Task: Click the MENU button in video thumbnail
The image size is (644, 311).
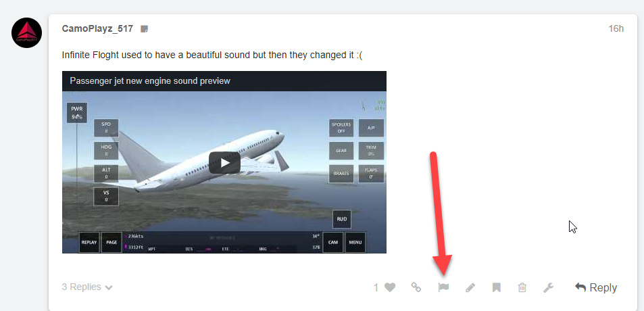Action: [355, 242]
